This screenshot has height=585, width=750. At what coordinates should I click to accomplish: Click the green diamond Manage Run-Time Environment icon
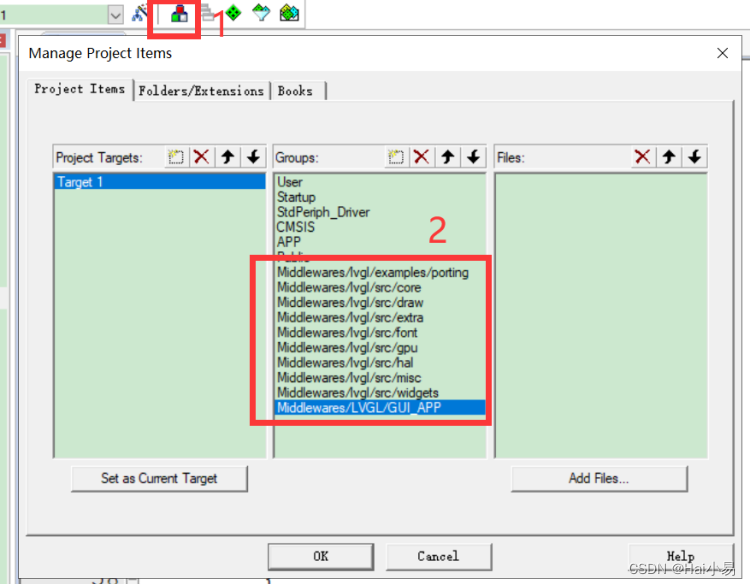233,13
